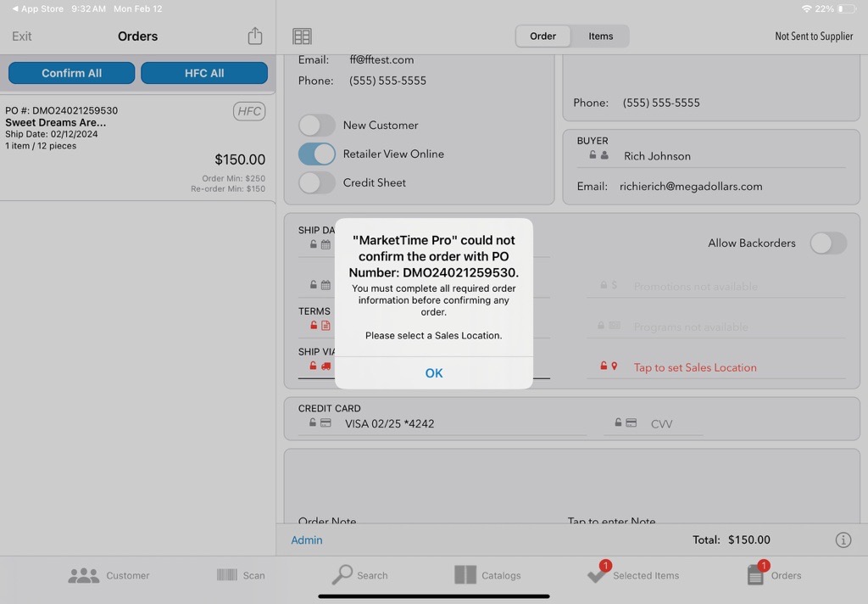Viewport: 868px width, 604px height.
Task: Open the Scan tab
Action: [241, 575]
